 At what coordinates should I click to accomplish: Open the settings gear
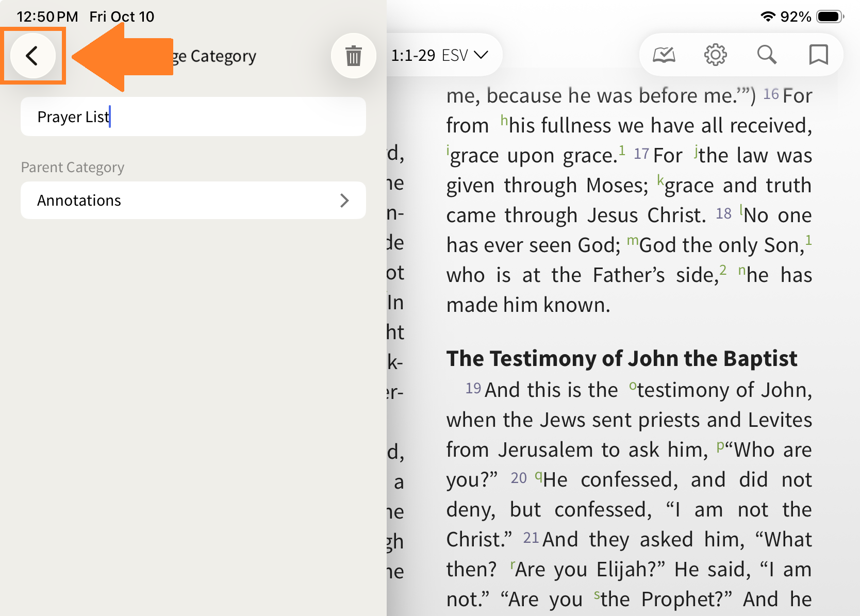click(715, 55)
